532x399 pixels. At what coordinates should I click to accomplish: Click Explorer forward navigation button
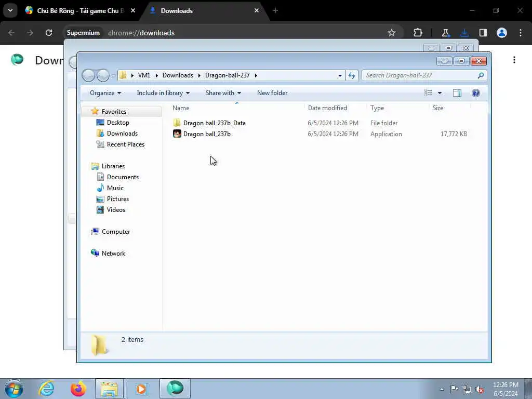(103, 75)
